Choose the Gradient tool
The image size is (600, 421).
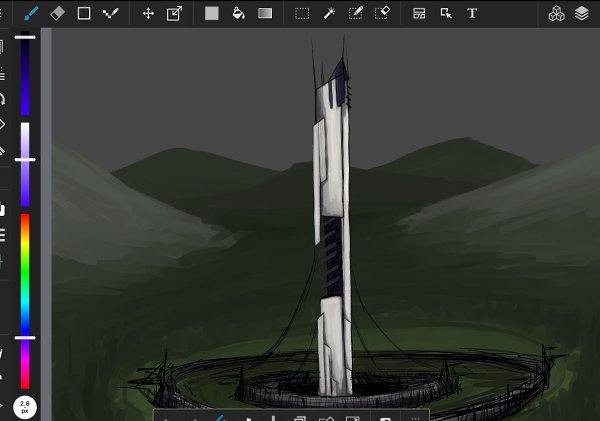(265, 13)
